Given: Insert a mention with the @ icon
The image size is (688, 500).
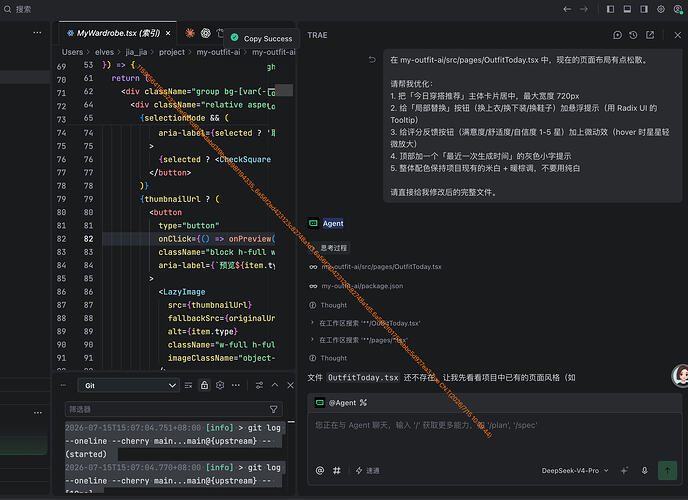Looking at the screenshot, I should (x=320, y=471).
